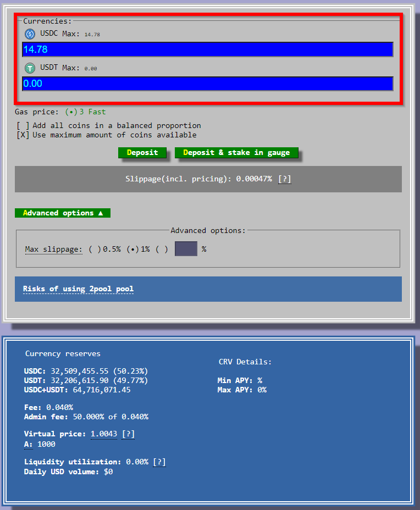Click the Currency reserves heading
420x510 pixels.
[x=63, y=354]
